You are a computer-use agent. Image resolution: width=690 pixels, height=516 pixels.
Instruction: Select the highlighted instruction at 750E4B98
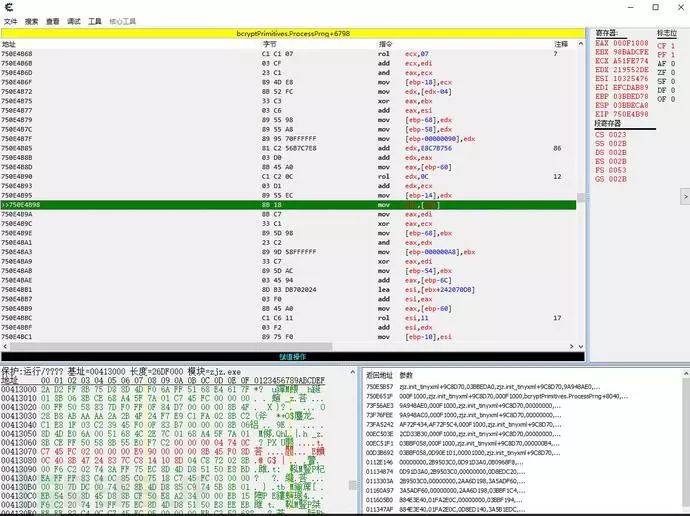pyautogui.click(x=288, y=205)
